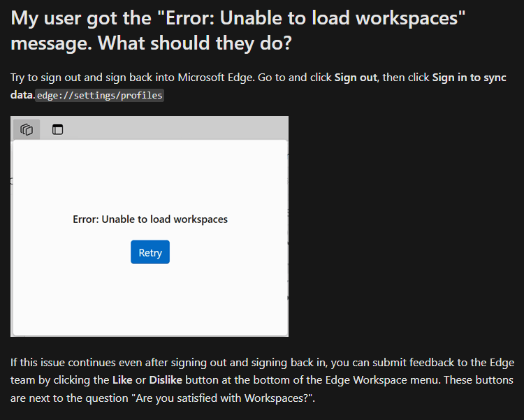The width and height of the screenshot is (524, 420).
Task: Click the bold "Sign out" text
Action: pos(356,78)
